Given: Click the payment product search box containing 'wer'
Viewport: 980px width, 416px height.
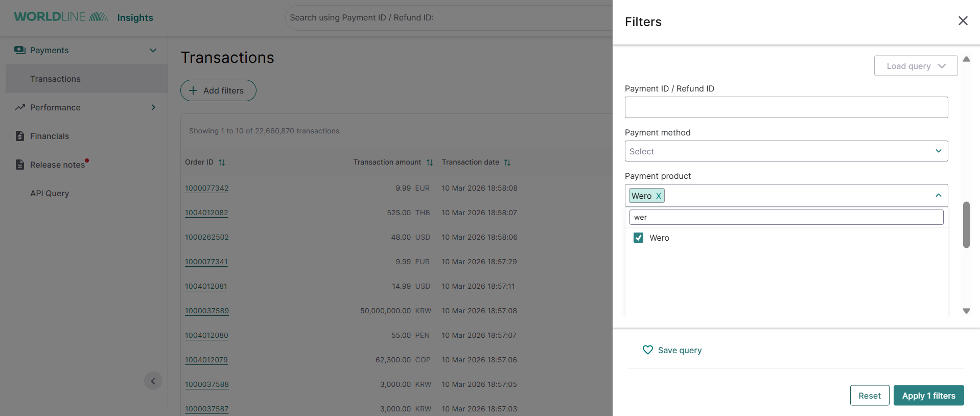Looking at the screenshot, I should (x=786, y=217).
